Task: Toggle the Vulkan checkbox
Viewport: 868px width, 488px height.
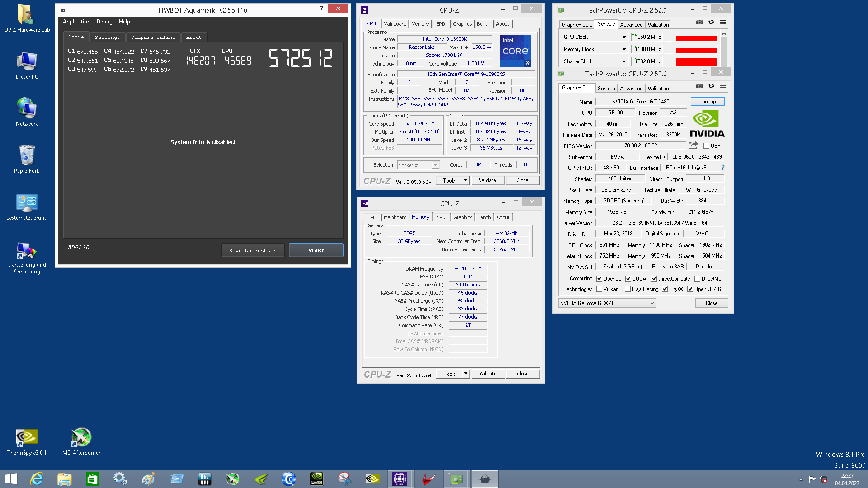Action: (x=599, y=289)
